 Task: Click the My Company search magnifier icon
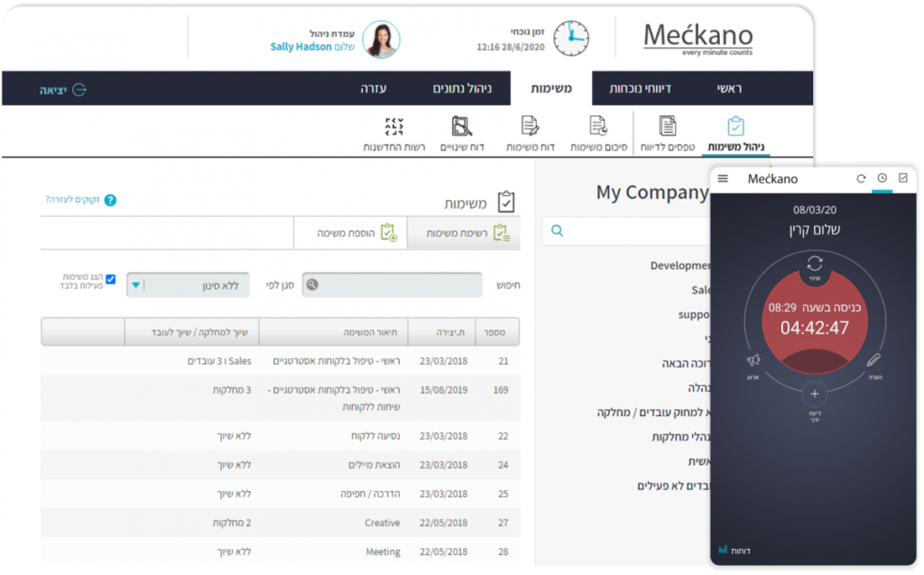click(557, 230)
